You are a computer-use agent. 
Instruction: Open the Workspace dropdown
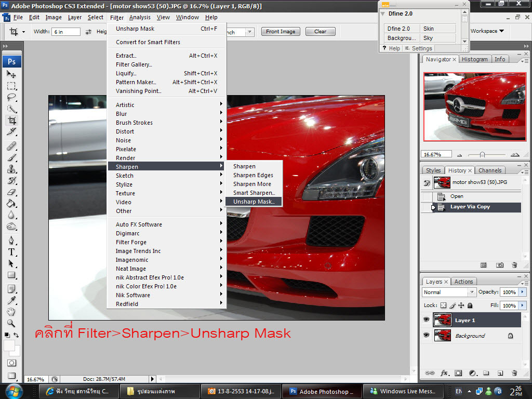click(x=487, y=31)
